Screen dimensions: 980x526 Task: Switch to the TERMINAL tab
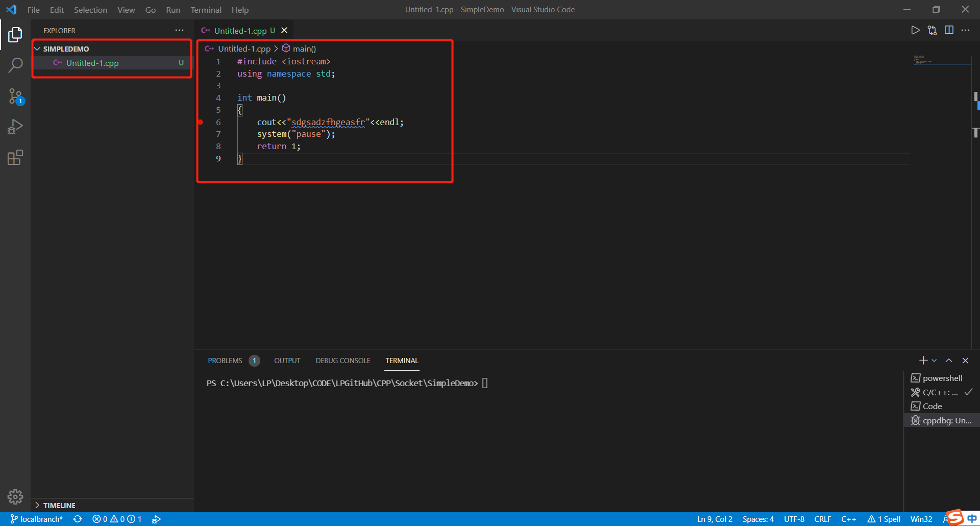point(402,361)
